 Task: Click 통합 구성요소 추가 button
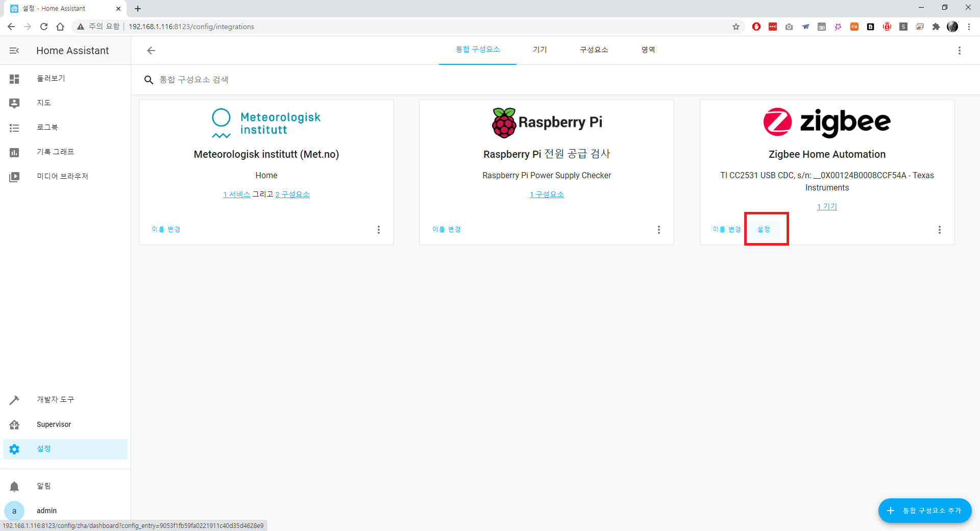click(x=925, y=511)
